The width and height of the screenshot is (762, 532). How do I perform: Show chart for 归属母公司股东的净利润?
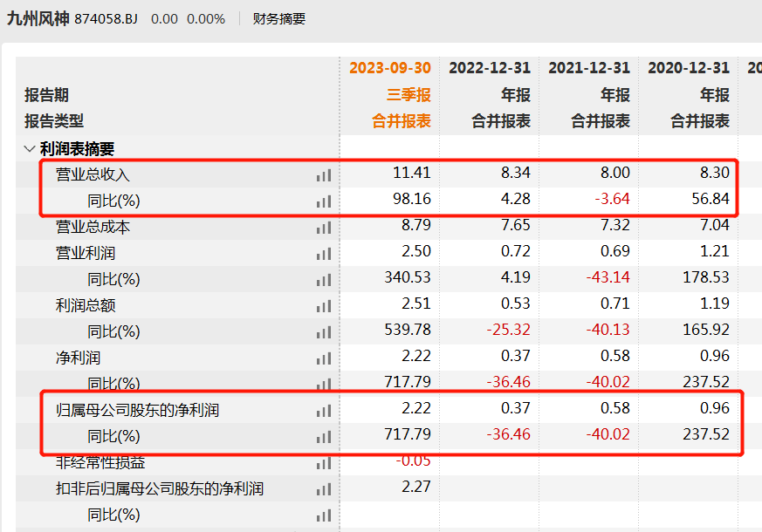coord(324,411)
